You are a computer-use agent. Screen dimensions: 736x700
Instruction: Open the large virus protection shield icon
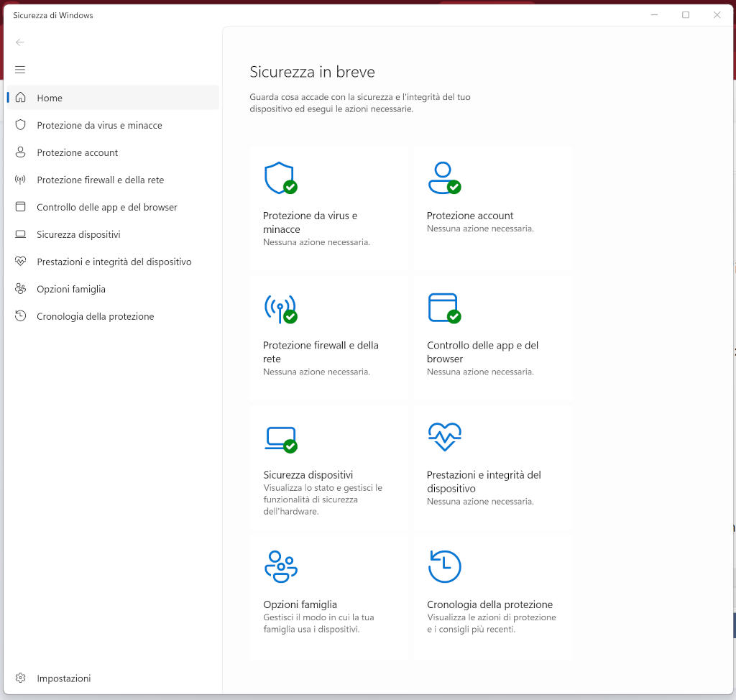[x=281, y=178]
